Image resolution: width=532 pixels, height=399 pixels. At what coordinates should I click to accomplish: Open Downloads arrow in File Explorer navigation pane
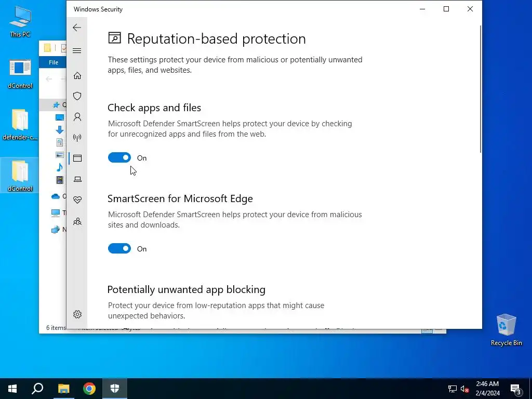click(60, 129)
